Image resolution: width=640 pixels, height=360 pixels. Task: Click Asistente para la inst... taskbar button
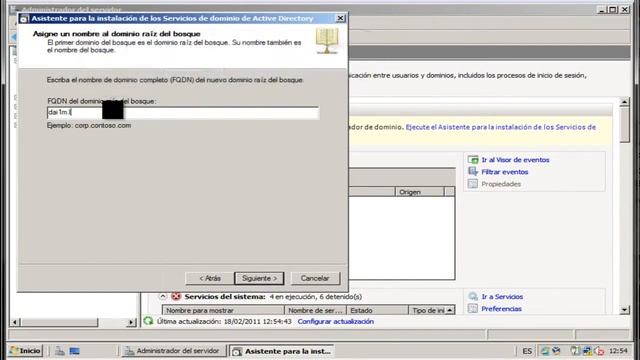(x=282, y=351)
